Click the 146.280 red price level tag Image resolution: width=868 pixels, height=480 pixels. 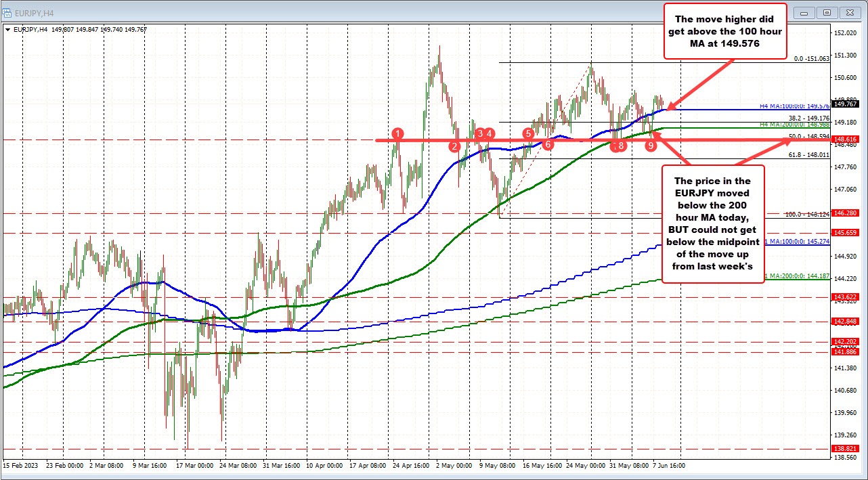coord(846,213)
